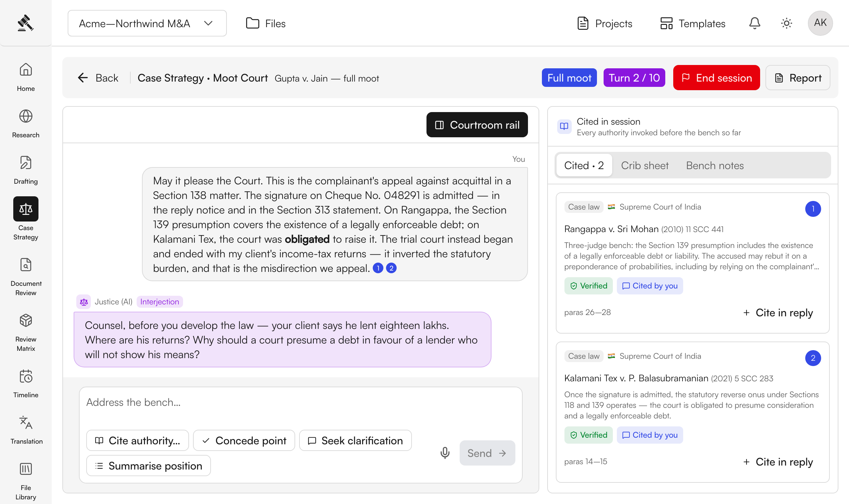Click Rangappa v. Sri Mohan case title

tap(611, 229)
